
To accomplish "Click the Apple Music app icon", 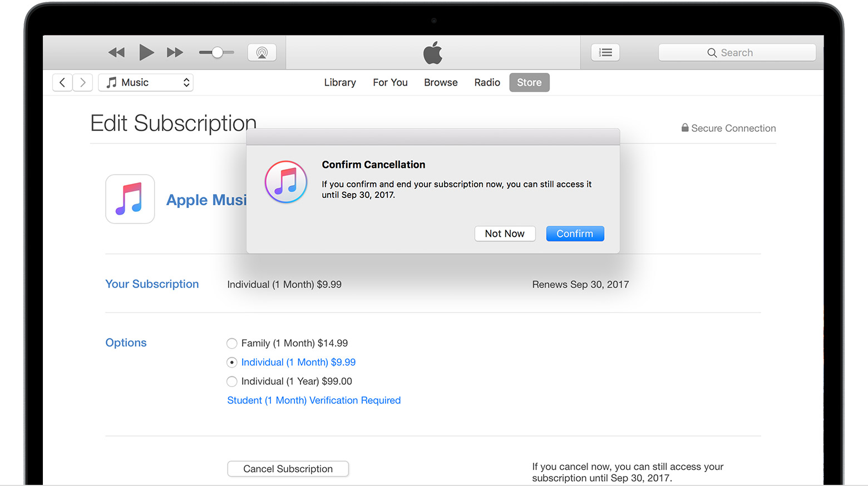I will 130,199.
